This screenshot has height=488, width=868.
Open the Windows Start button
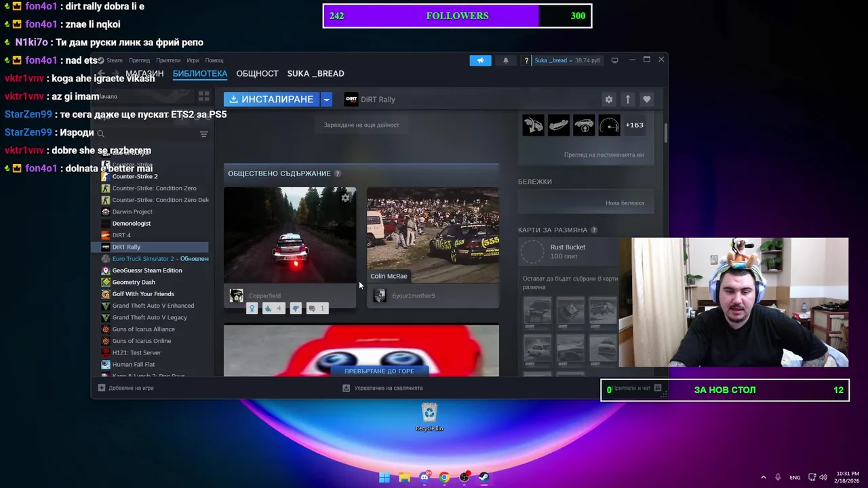pyautogui.click(x=384, y=477)
